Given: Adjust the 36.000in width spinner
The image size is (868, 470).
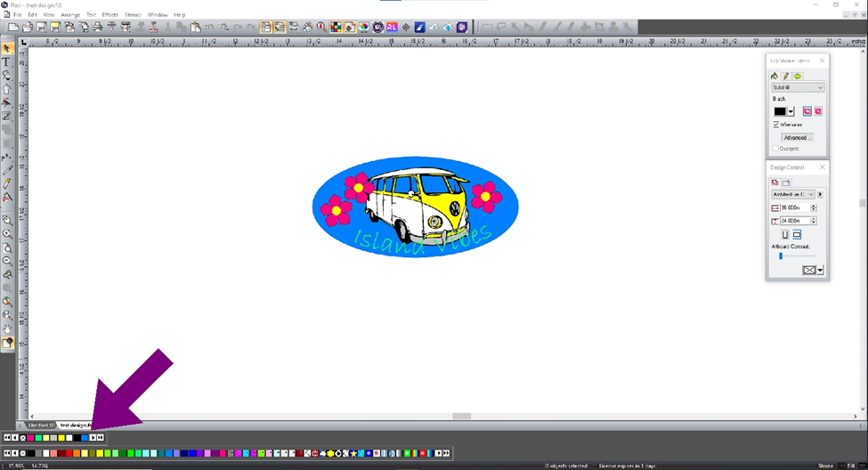Looking at the screenshot, I should [813, 207].
